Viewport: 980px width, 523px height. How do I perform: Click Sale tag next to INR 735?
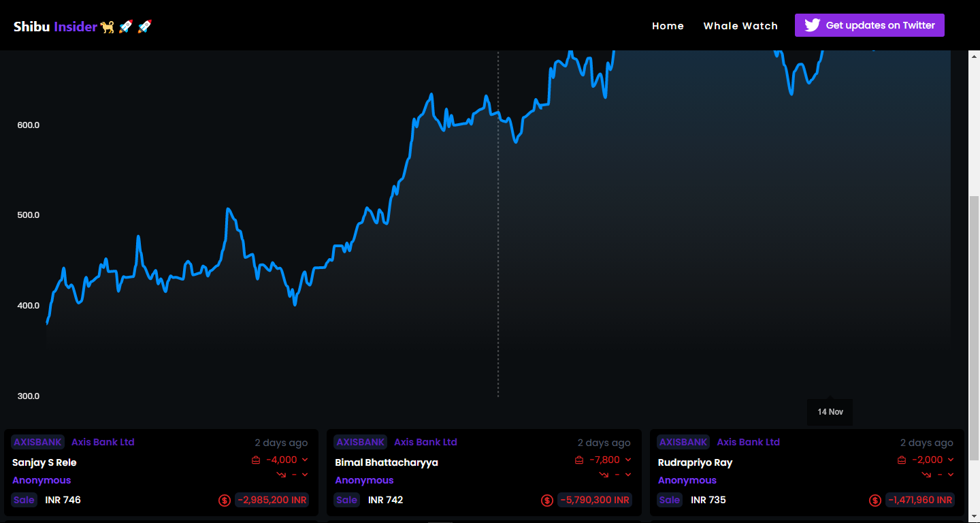click(x=670, y=500)
